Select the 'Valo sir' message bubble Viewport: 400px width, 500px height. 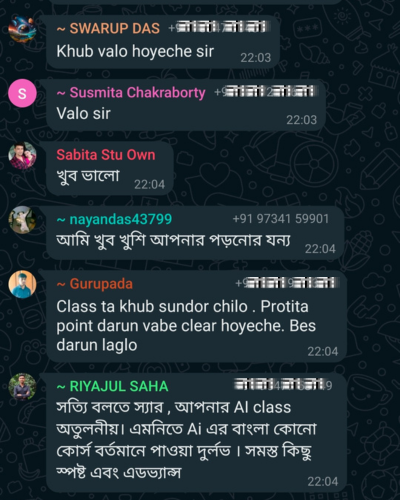click(186, 105)
